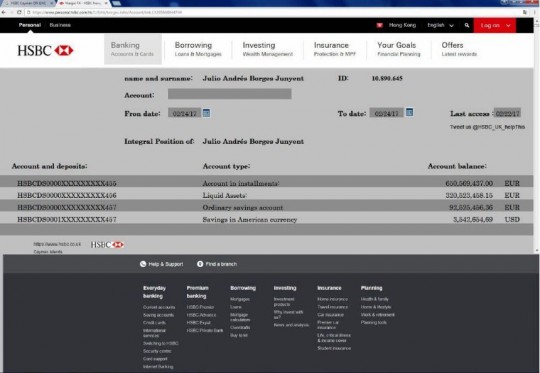Open the Your Goals Financial Planning menu
540x373 pixels.
[x=398, y=49]
